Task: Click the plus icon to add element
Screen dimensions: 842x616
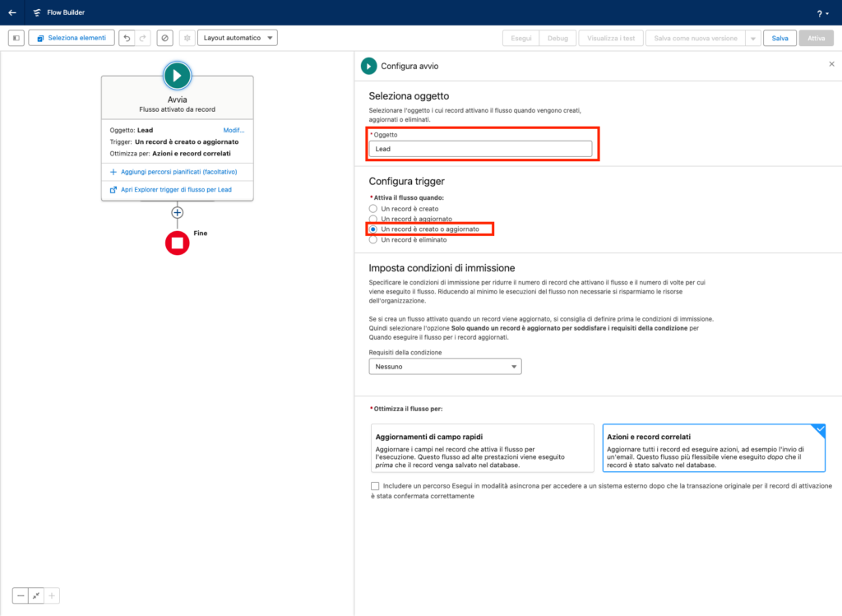Action: click(177, 212)
